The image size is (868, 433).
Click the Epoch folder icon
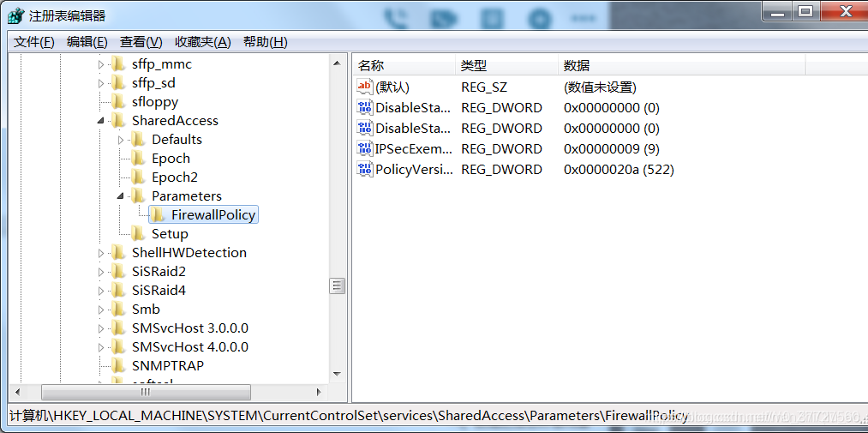click(138, 159)
